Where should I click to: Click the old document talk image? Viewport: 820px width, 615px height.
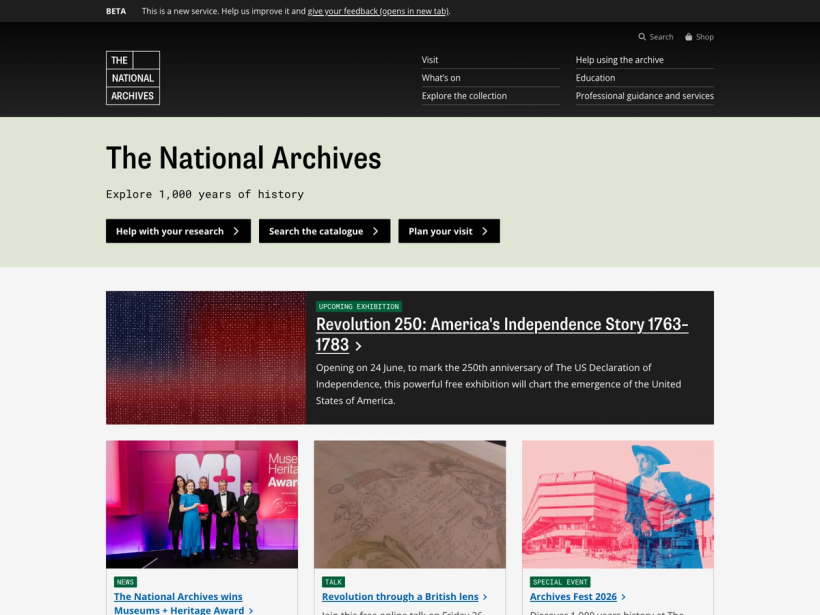click(410, 504)
